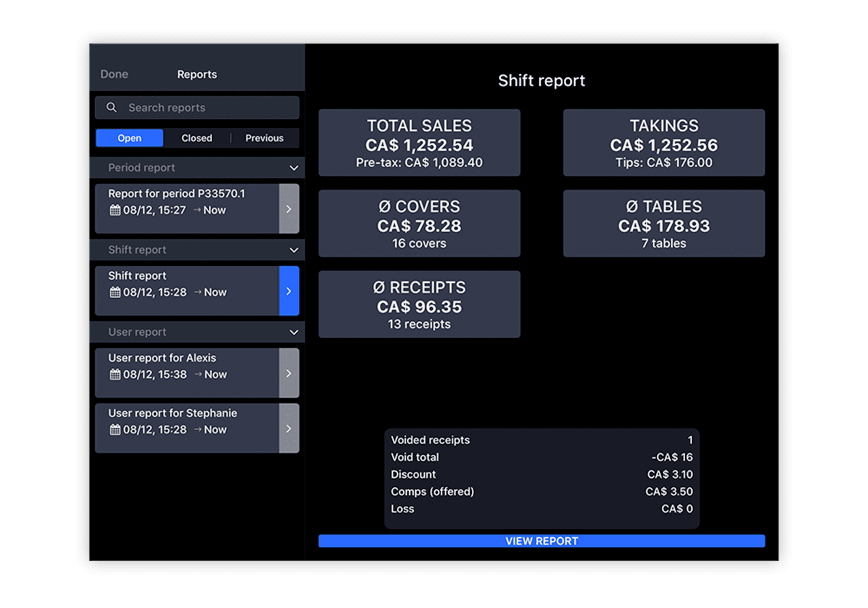Open the Shift report via its blue arrow
The image size is (868, 608).
289,291
